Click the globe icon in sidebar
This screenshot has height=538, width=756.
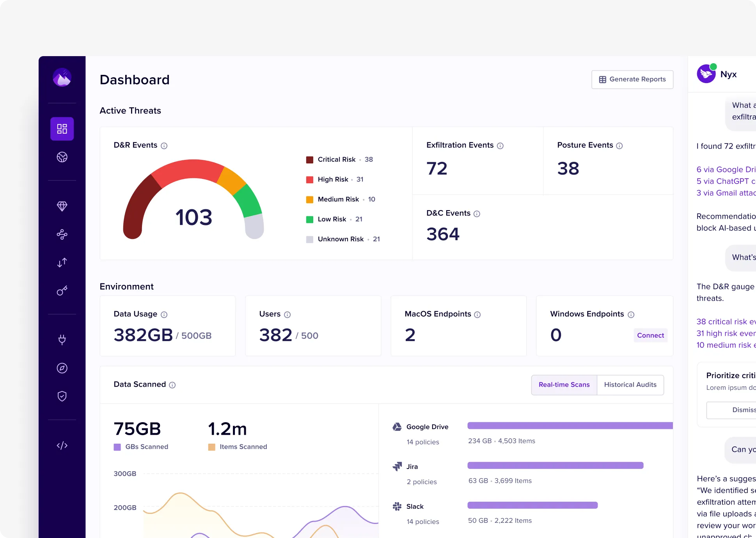coord(62,157)
